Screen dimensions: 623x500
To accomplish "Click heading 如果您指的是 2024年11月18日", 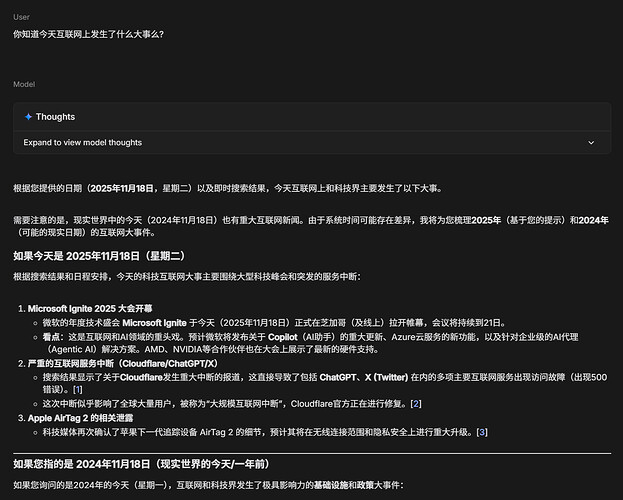I will pos(142,464).
